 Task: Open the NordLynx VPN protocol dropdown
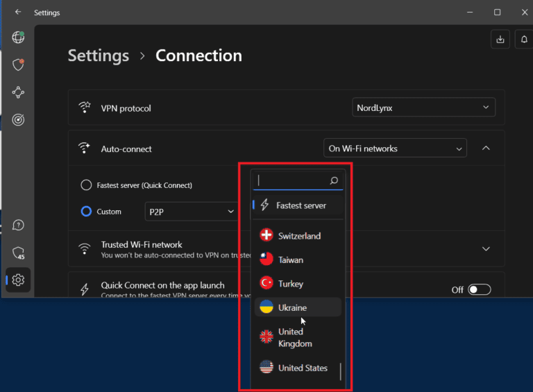423,108
